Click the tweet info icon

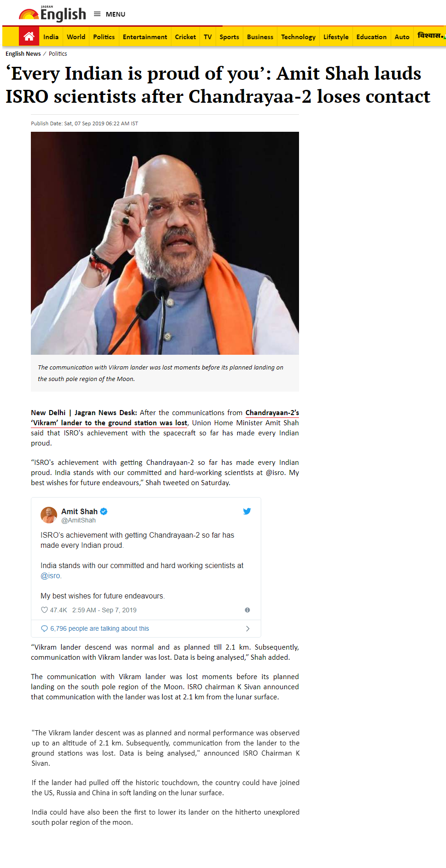pos(247,610)
